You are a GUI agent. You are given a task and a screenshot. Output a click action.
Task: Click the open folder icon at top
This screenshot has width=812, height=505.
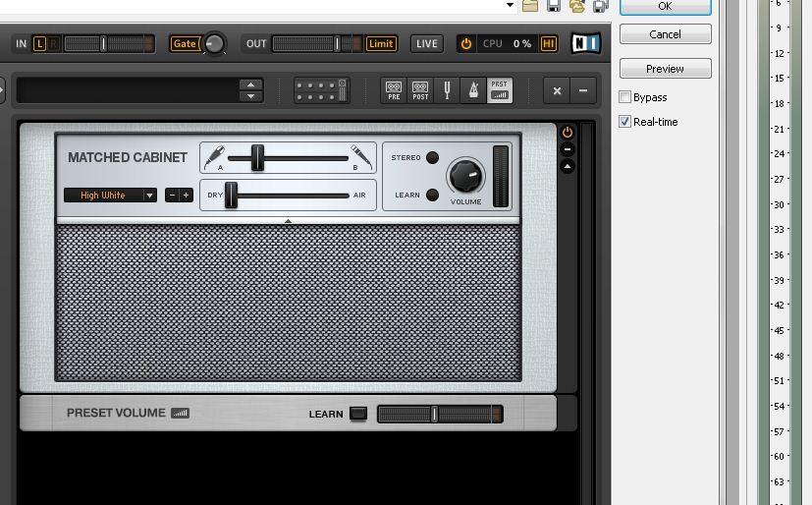(x=530, y=6)
